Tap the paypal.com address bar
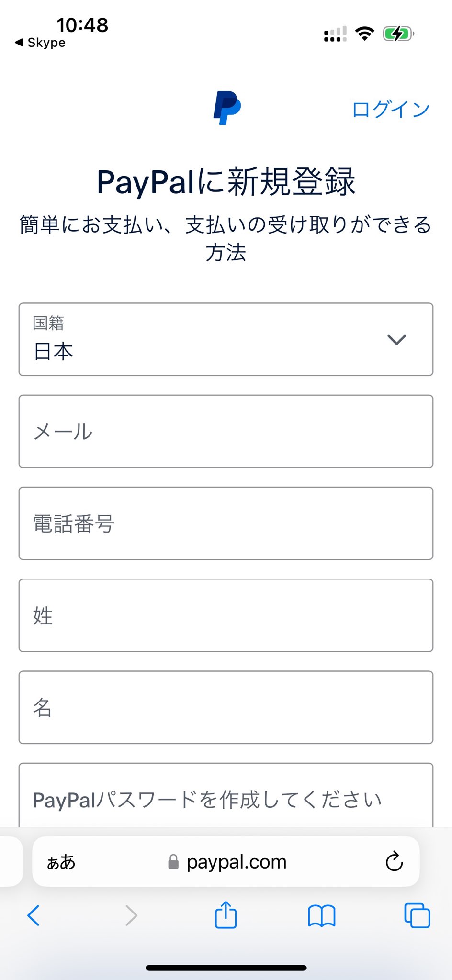Viewport: 452px width, 980px height. pos(237,862)
